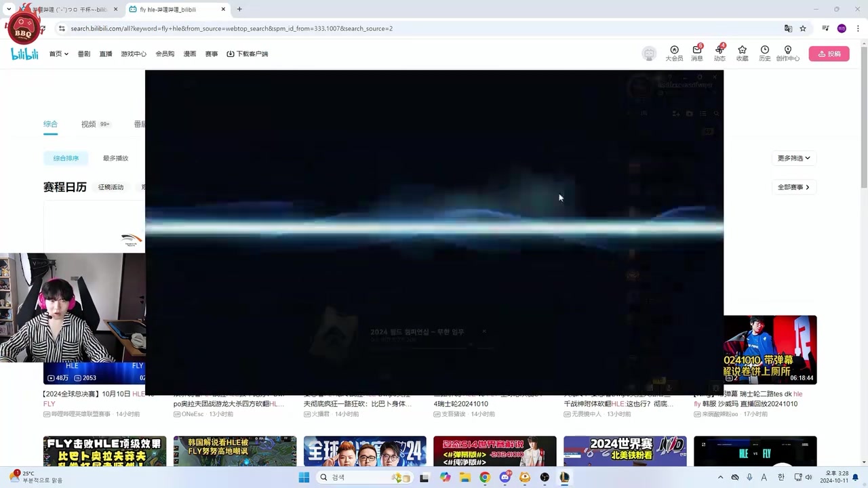
Task: Open the 06:18:44 video thumbnail
Action: (x=770, y=350)
